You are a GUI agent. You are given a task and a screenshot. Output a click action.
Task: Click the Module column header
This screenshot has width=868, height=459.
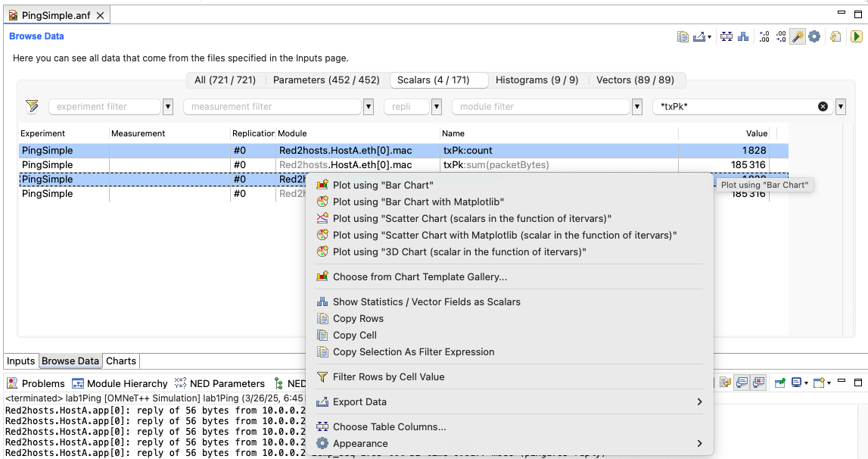(358, 133)
